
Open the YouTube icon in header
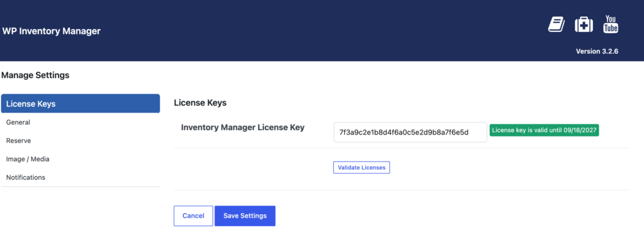610,24
